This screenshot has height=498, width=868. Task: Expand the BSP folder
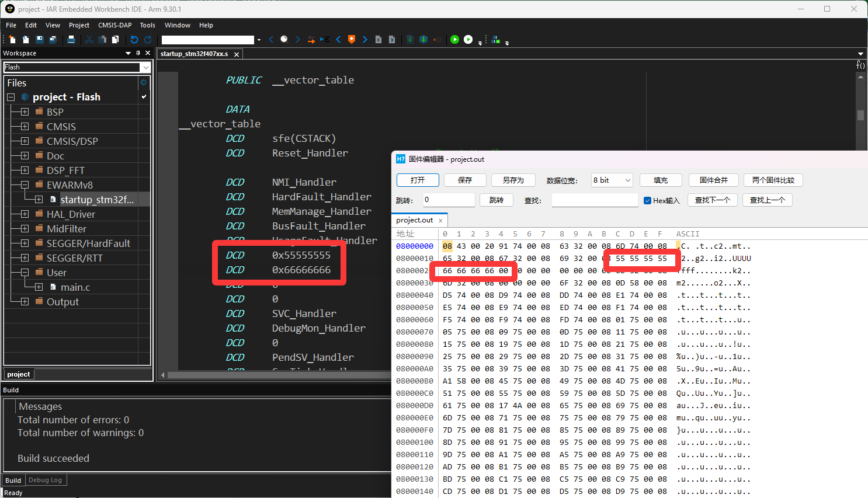25,112
